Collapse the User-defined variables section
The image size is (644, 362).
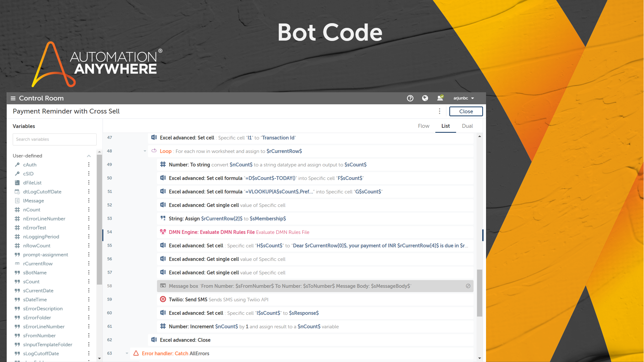[x=89, y=156]
